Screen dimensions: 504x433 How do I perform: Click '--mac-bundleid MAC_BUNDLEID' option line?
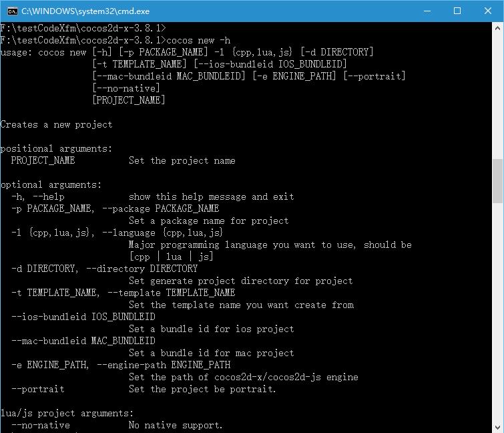coord(83,341)
